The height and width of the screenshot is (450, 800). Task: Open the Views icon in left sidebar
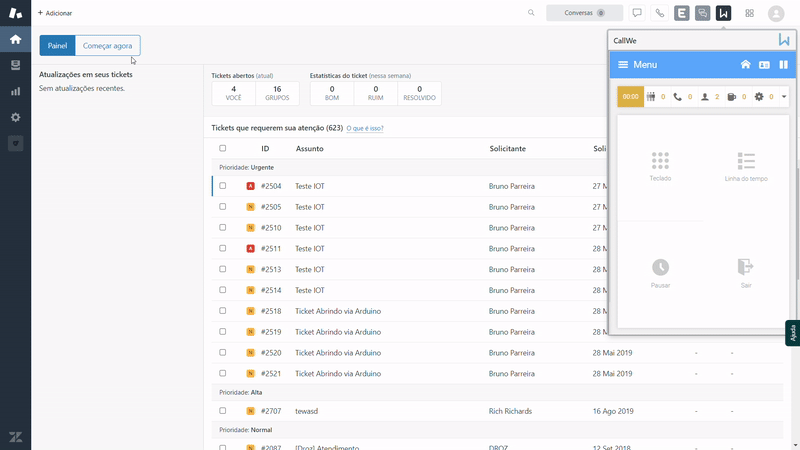(15, 65)
